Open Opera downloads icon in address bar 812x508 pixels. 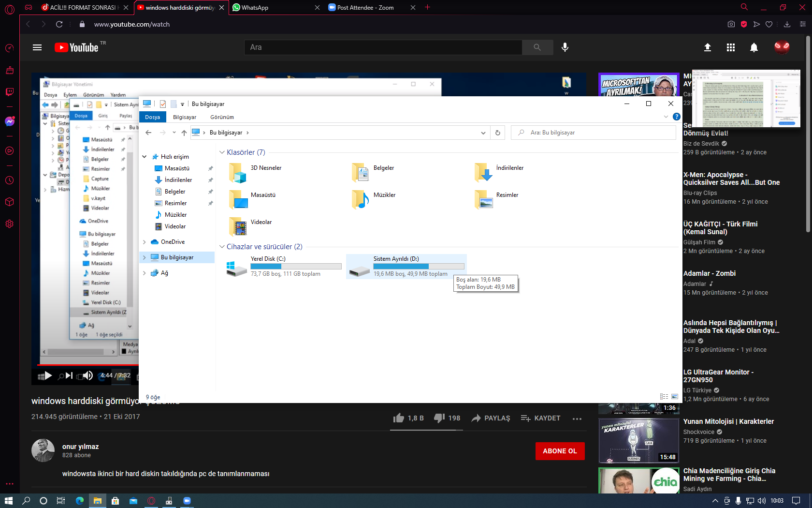pyautogui.click(x=787, y=24)
